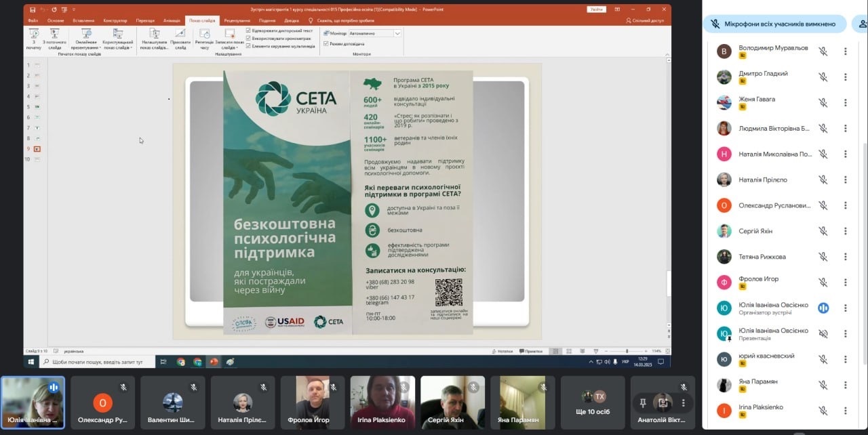This screenshot has width=868, height=435.
Task: Switch to the Insert ribbon tab
Action: 83,20
